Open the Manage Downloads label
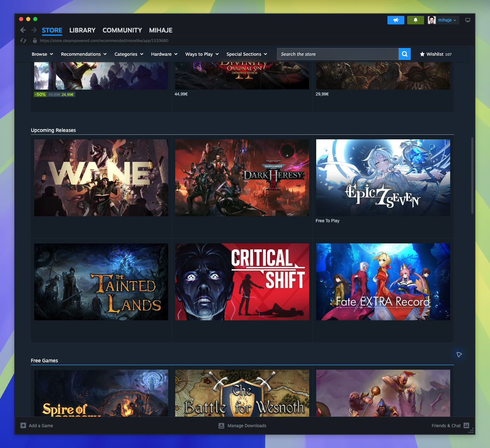 247,426
